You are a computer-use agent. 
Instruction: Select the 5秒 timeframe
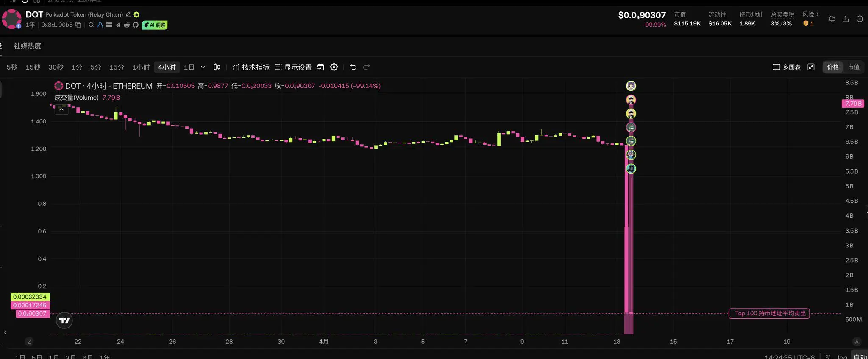click(x=12, y=67)
